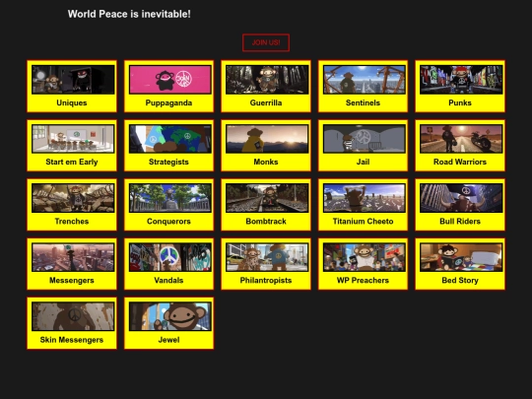Click the Bull Riders label

point(460,222)
